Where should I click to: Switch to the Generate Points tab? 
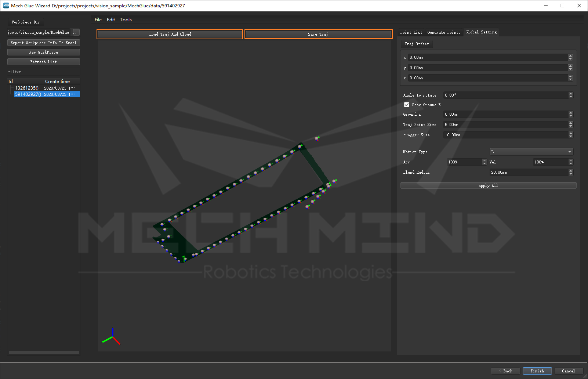coord(443,32)
